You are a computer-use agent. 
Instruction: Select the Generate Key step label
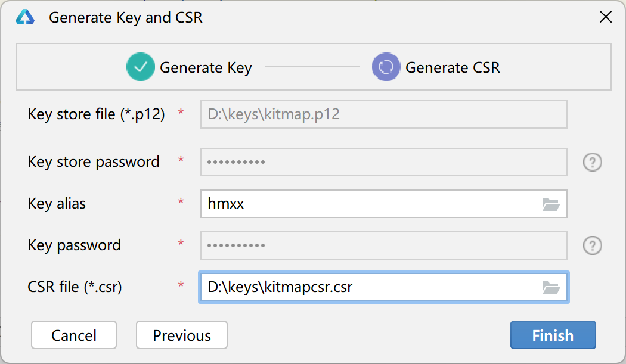[206, 68]
